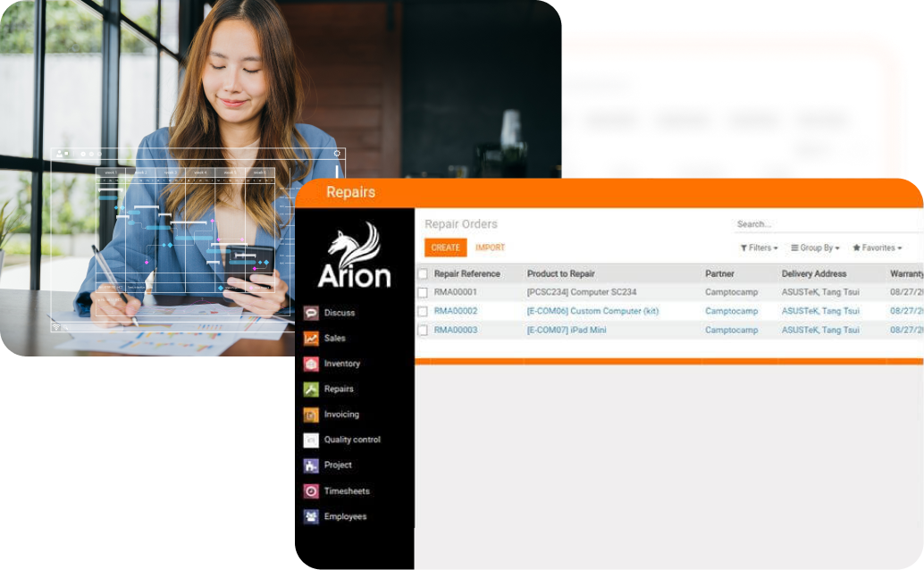This screenshot has height=570, width=924.
Task: Open repair order RMA00002 link
Action: pyautogui.click(x=456, y=311)
